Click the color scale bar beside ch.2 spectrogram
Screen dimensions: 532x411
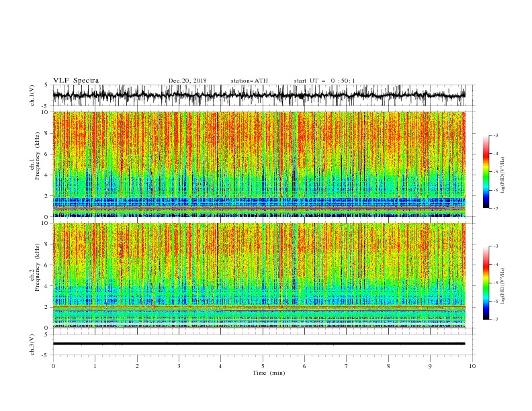click(486, 283)
